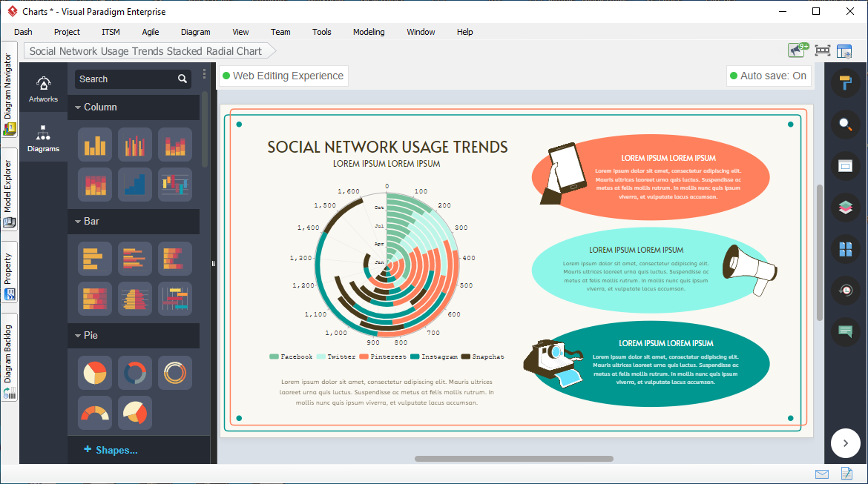Open the Agile menu
Viewport: 868px width, 484px height.
point(150,32)
